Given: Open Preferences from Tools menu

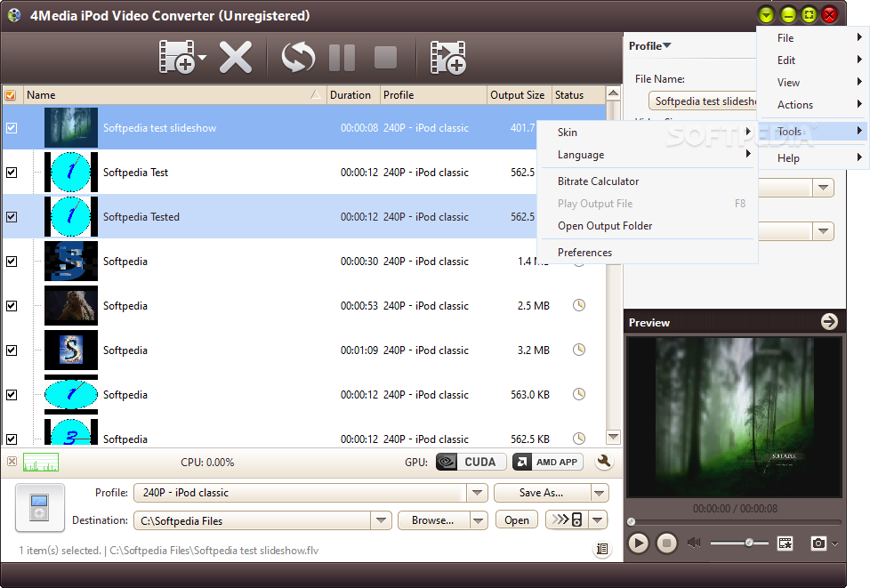Looking at the screenshot, I should click(x=647, y=253).
